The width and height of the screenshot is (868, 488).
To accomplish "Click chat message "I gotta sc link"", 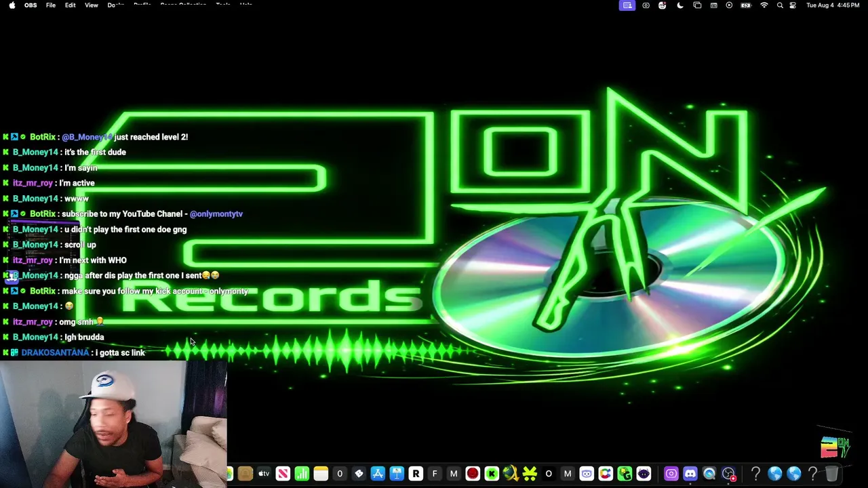I will [x=120, y=353].
